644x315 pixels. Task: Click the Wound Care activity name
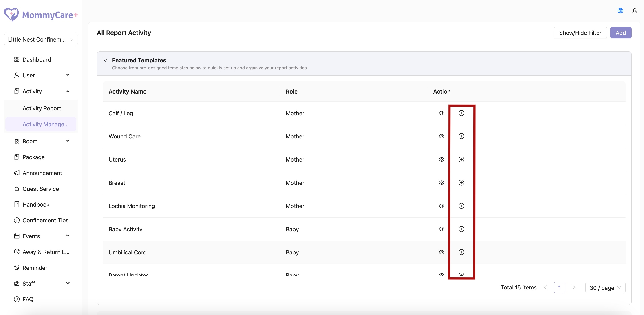124,136
